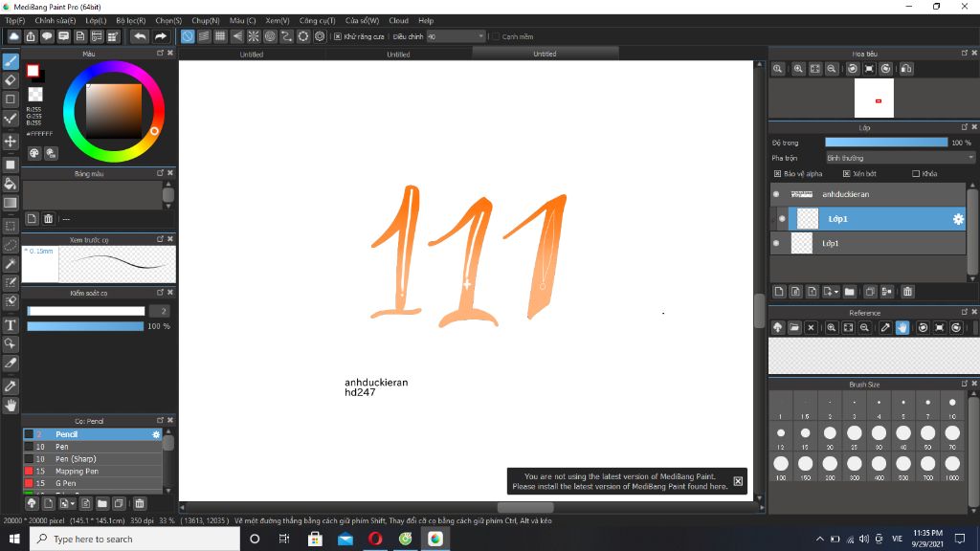Open Opera browser from taskbar
The image size is (980, 551).
[x=375, y=539]
